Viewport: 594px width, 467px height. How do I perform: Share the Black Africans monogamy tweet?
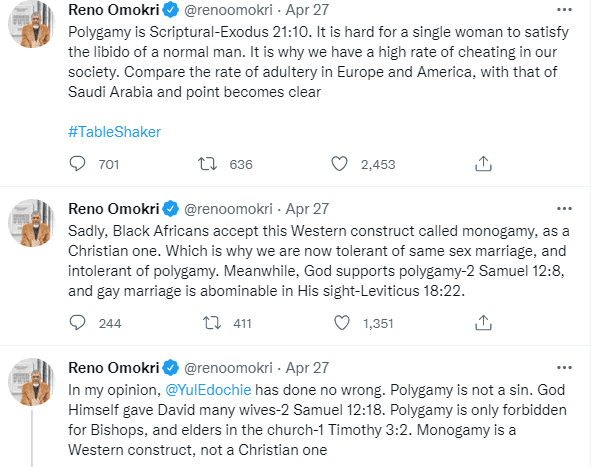tap(483, 323)
